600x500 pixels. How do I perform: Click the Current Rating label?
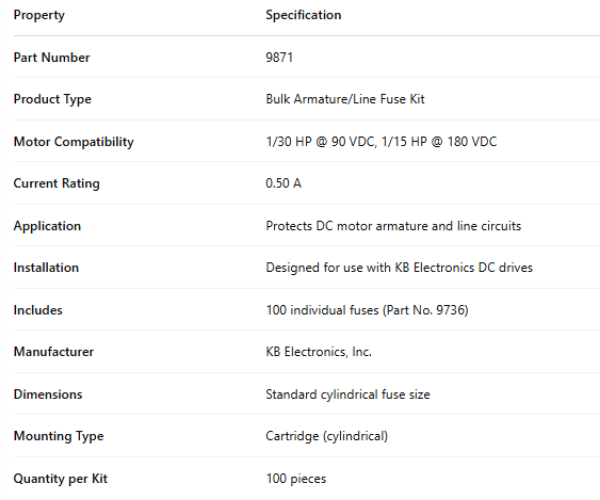[56, 184]
